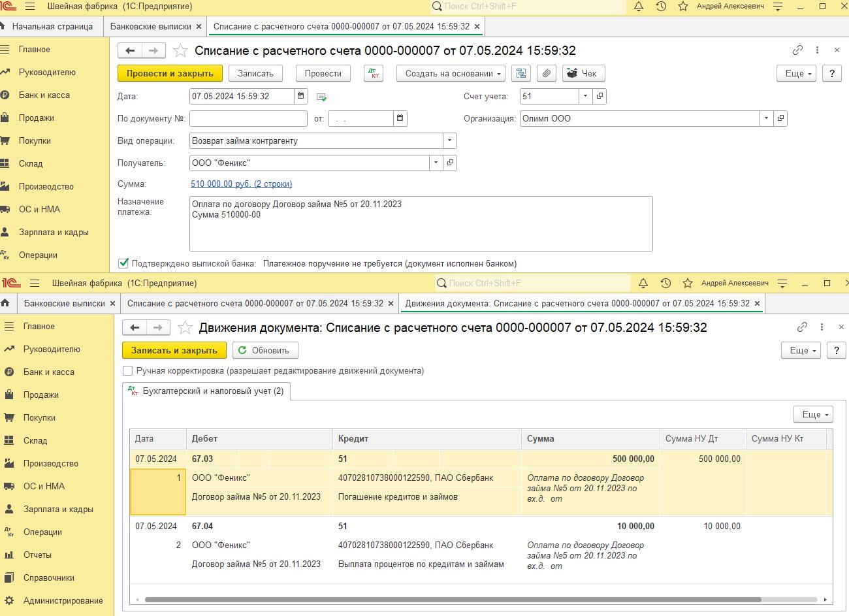849x616 pixels.
Task: Click Записать button in Списание document
Action: coord(255,73)
